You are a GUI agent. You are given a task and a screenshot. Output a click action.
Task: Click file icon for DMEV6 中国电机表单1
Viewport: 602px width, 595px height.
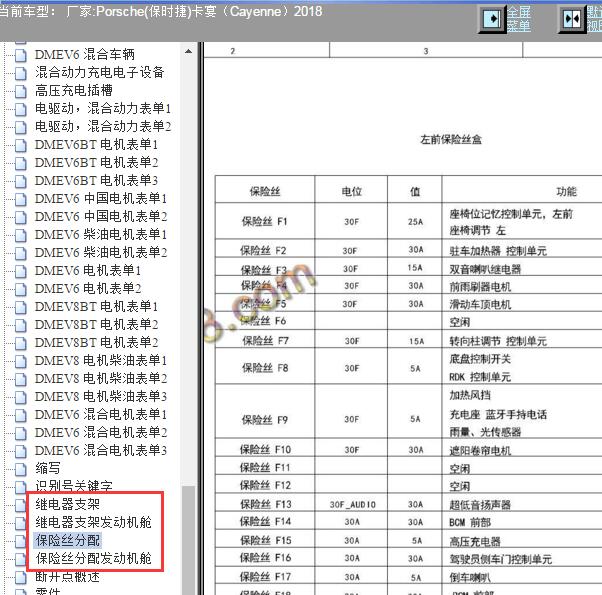point(21,199)
